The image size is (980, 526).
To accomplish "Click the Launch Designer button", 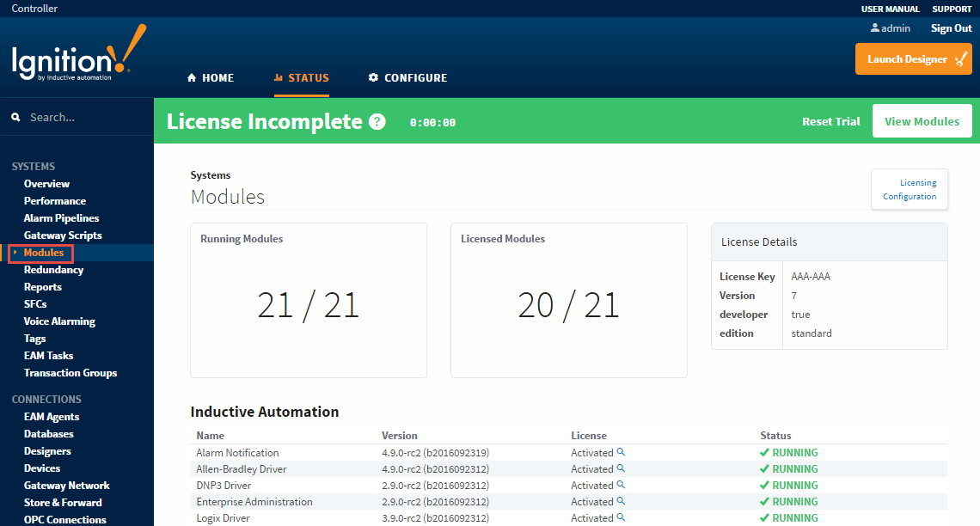I will point(913,59).
